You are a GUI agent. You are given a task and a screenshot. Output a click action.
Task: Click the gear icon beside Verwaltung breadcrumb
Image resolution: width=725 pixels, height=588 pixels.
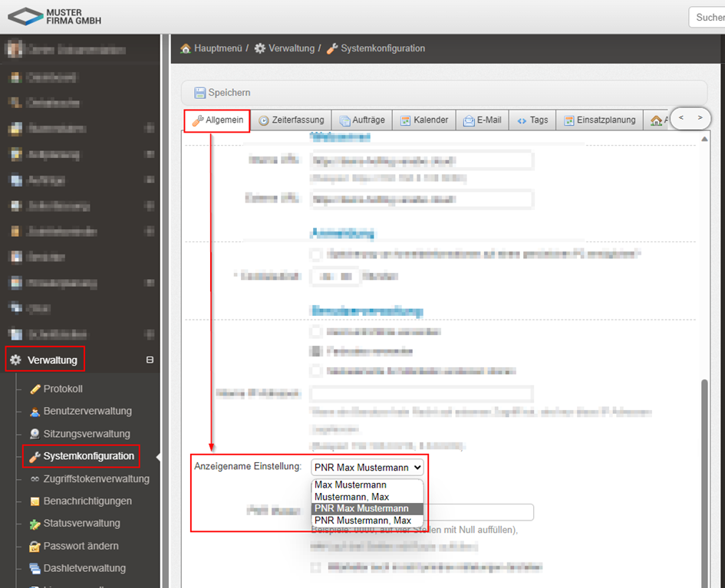pos(260,48)
